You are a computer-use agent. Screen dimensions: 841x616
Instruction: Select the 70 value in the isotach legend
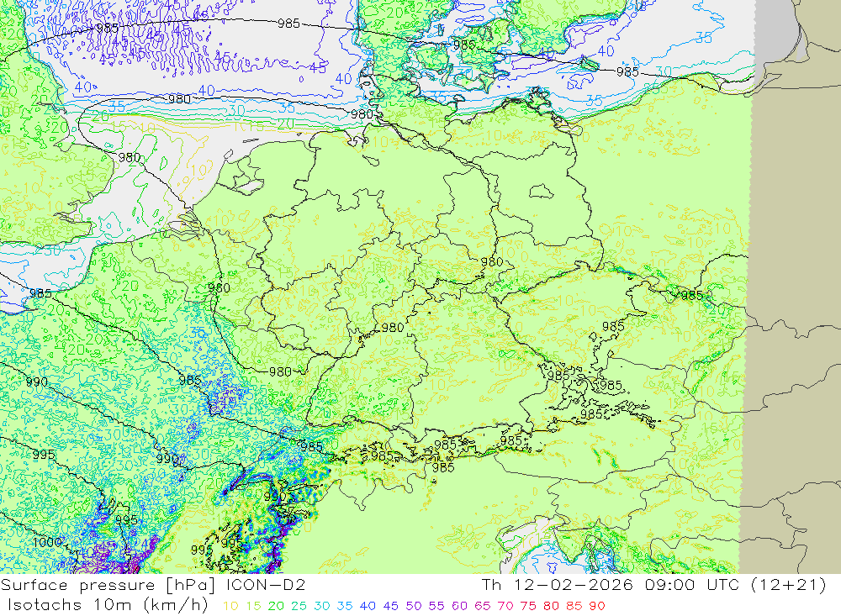click(505, 607)
